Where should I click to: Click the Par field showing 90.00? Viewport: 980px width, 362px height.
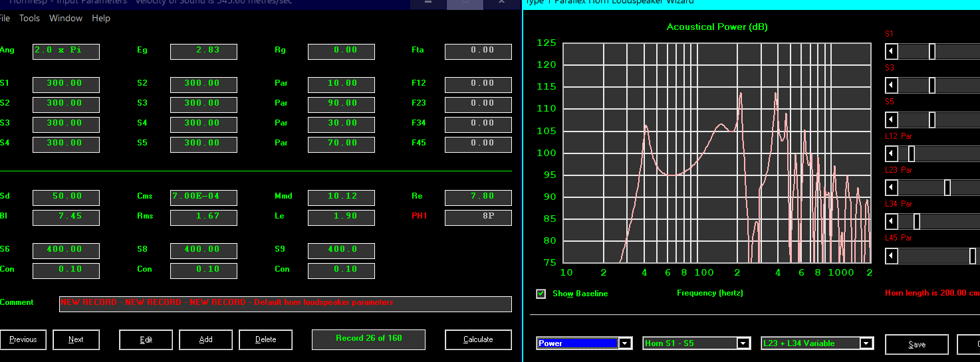[x=341, y=104]
